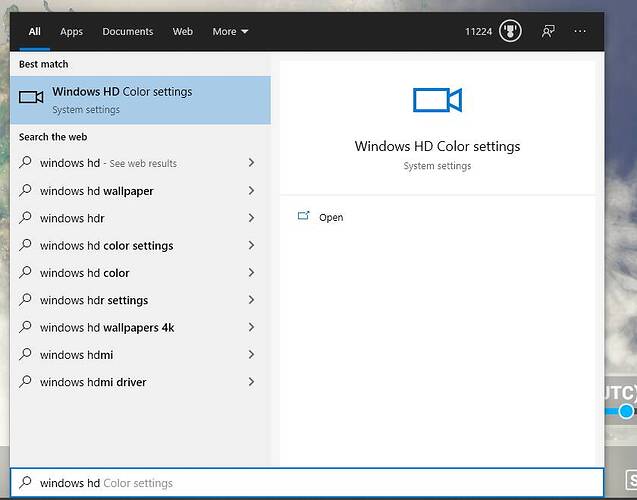Select 'windows hd wallpapers 4k' suggestion
The image size is (637, 500).
[141, 327]
